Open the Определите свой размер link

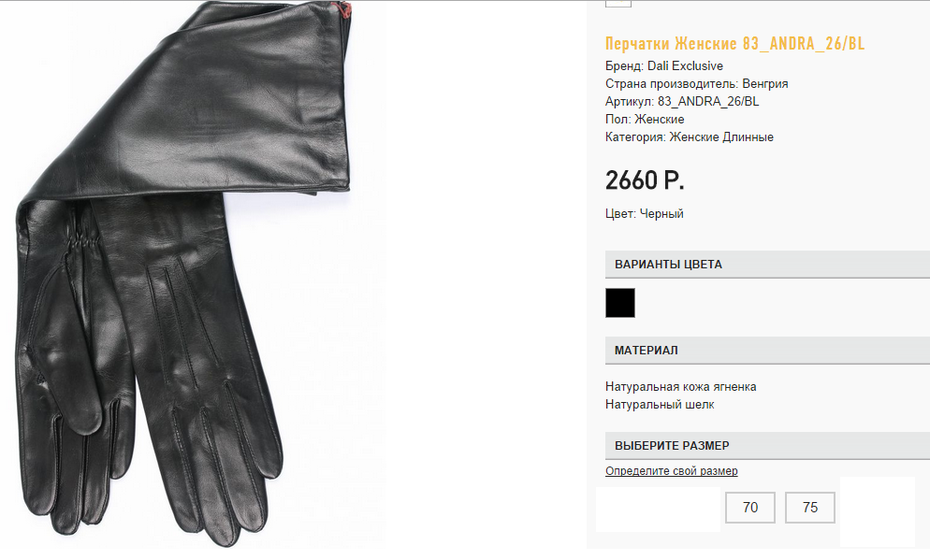[672, 470]
